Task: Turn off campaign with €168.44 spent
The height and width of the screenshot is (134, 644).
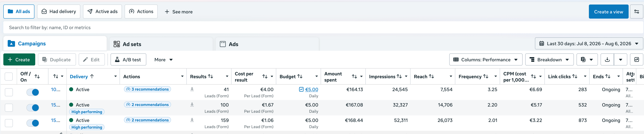Action: coord(33,123)
